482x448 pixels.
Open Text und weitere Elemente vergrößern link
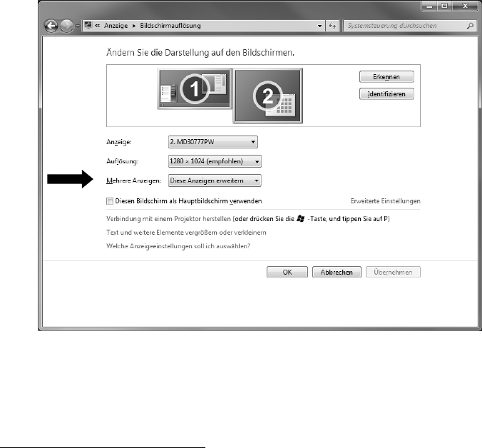[186, 233]
